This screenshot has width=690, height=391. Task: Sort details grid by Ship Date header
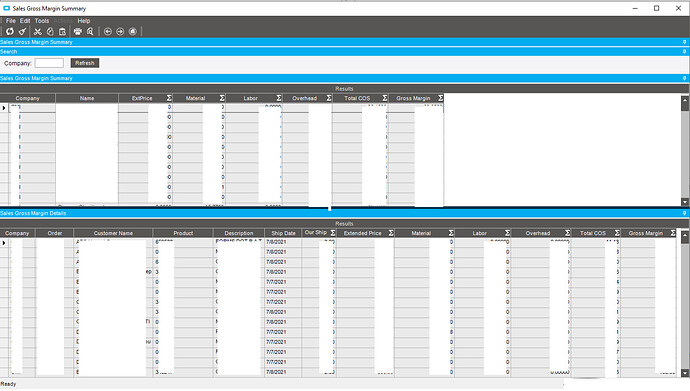283,233
